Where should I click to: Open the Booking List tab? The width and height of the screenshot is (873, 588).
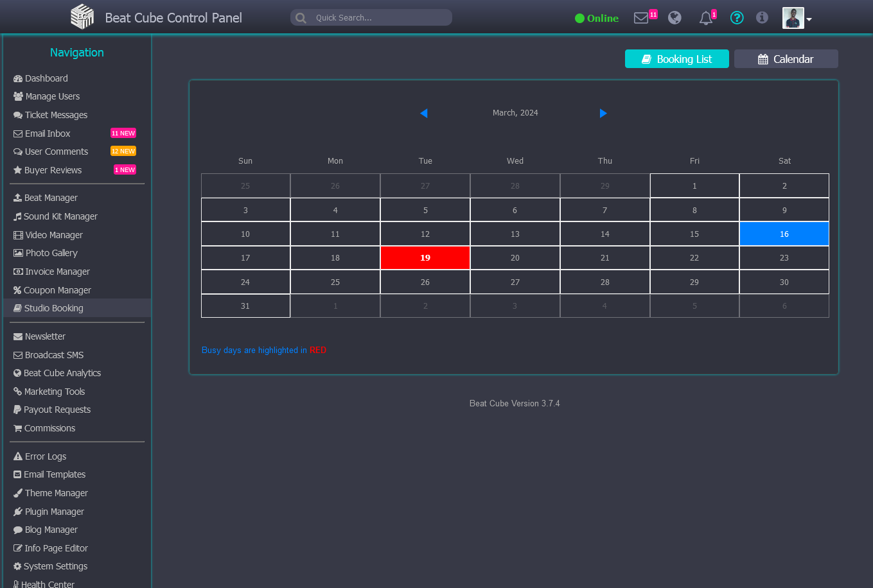click(x=677, y=59)
